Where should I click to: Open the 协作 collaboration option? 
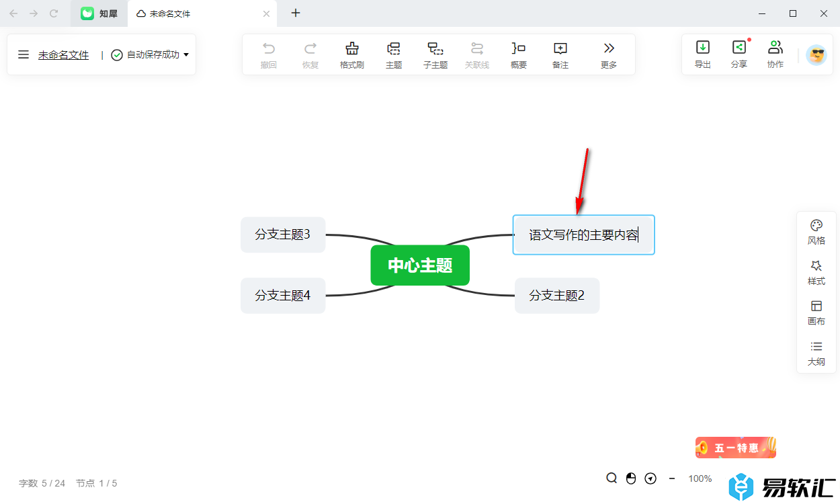[775, 54]
